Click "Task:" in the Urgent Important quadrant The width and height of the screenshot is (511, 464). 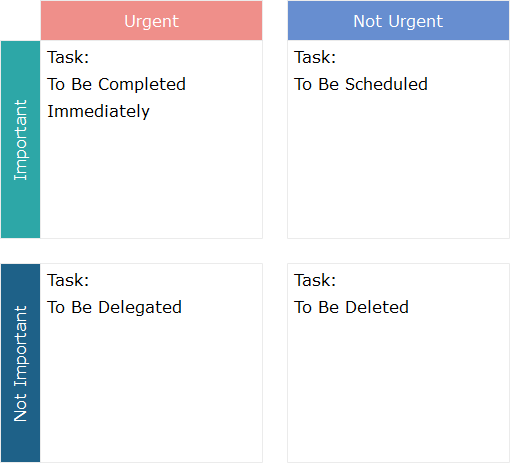coord(68,57)
